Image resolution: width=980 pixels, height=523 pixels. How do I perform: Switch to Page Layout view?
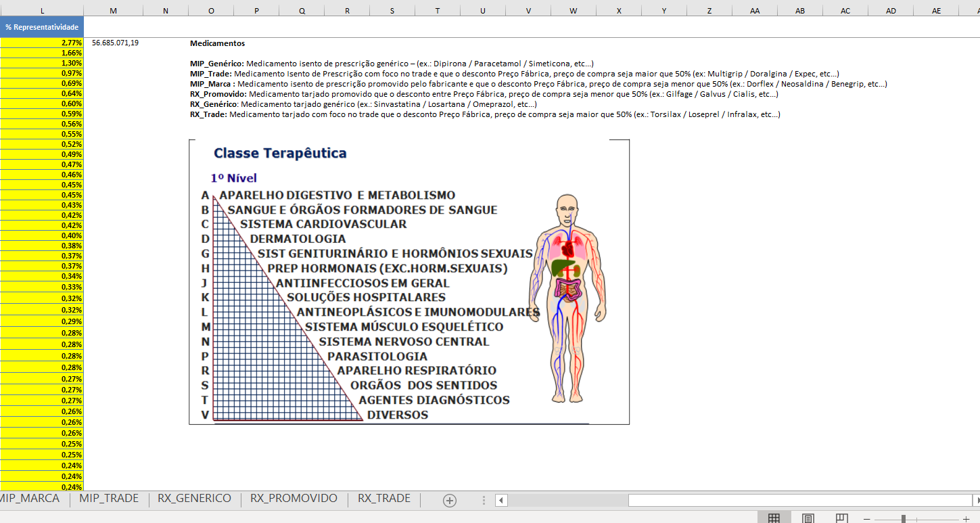click(808, 518)
